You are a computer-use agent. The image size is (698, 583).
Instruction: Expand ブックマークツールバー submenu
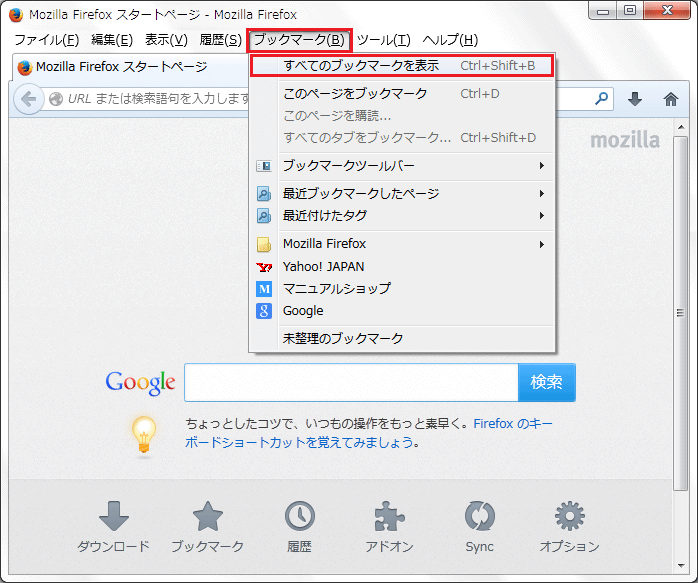click(400, 165)
